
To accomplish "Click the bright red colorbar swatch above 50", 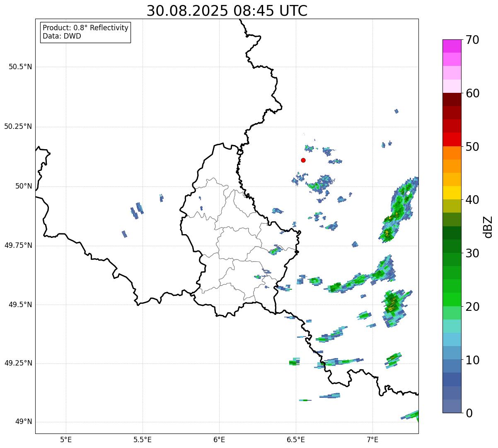I will point(452,139).
